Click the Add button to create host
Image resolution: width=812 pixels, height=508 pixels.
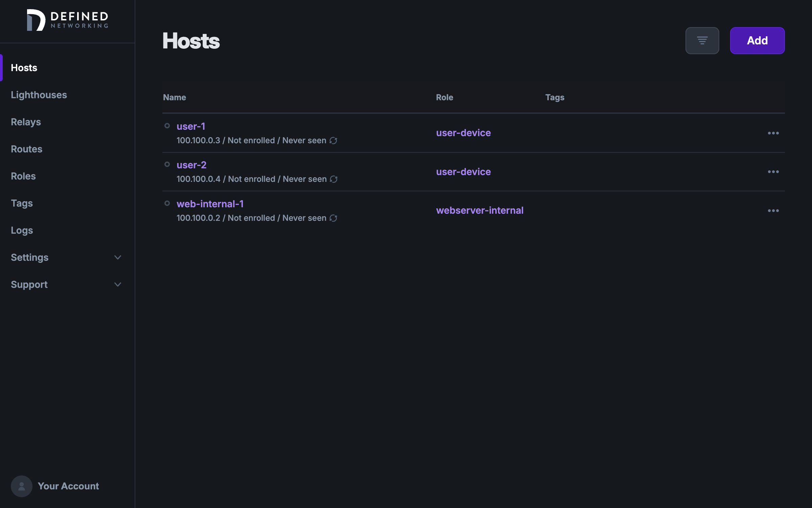click(757, 40)
